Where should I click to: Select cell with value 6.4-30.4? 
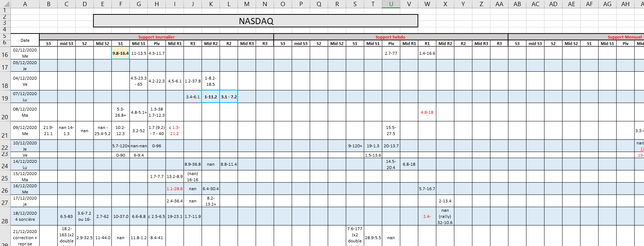coord(211,189)
